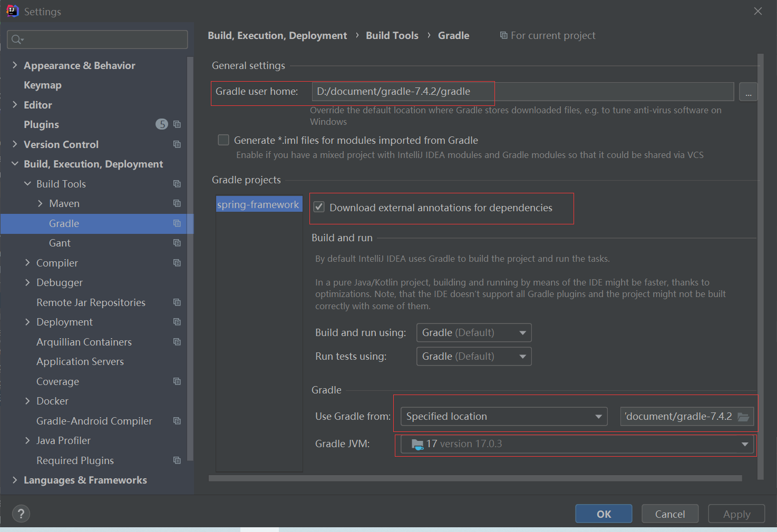Open the Use Gradle from dropdown
777x532 pixels.
(503, 417)
